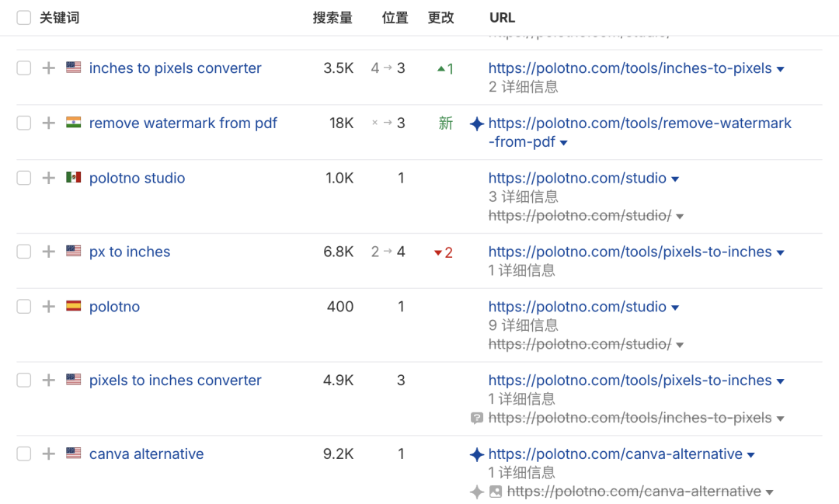The image size is (839, 504).
Task: Click the plus icon beside polotno studio
Action: tap(49, 178)
